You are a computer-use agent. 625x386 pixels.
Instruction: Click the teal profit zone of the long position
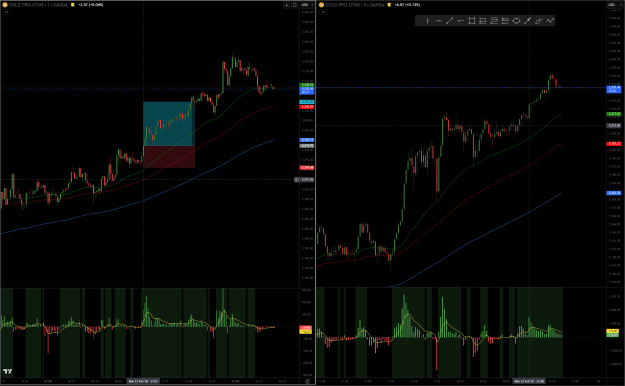(169, 124)
